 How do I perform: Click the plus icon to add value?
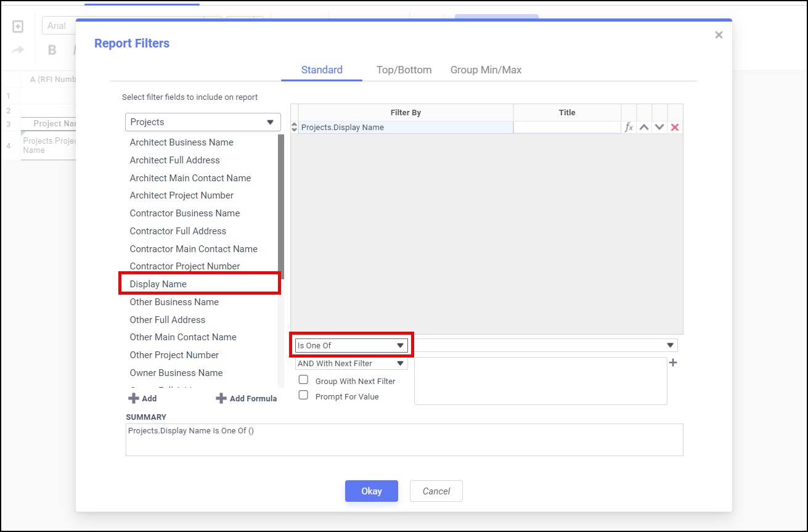pyautogui.click(x=673, y=362)
